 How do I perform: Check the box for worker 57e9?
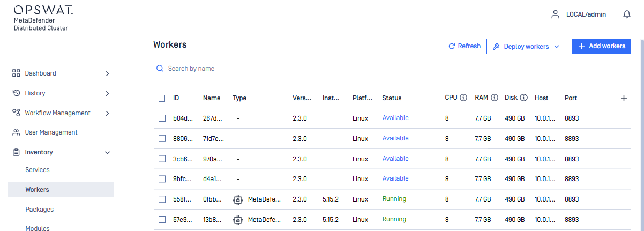[162, 220]
